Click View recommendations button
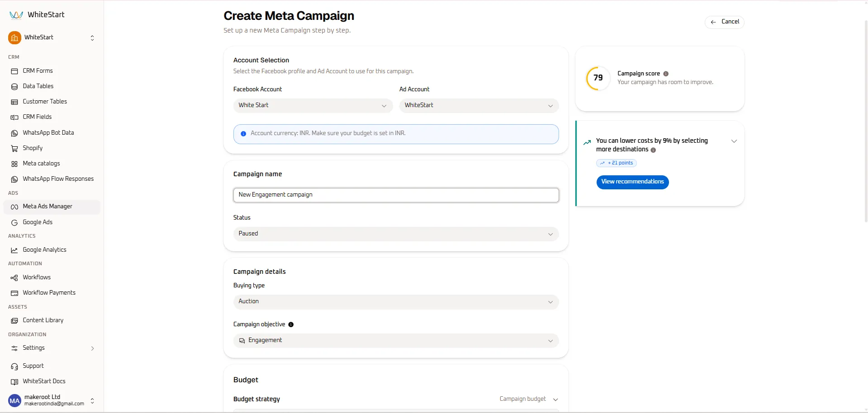The image size is (868, 413). click(632, 182)
